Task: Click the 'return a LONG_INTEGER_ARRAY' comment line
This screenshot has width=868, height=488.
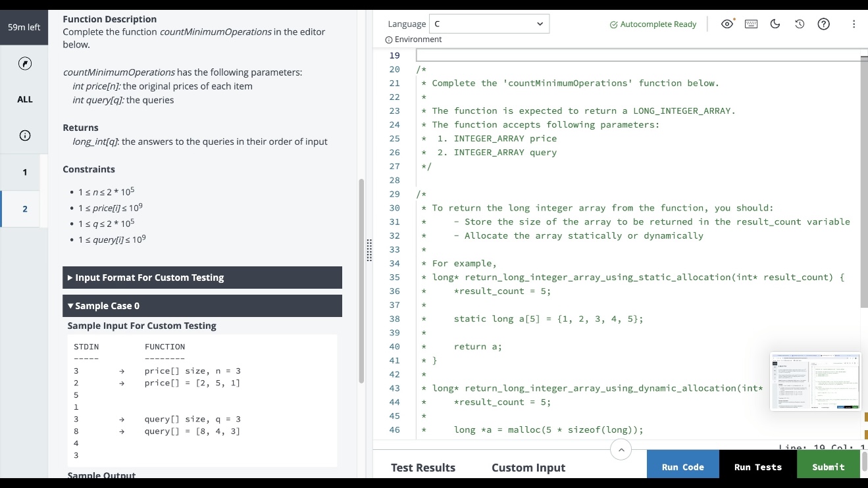Action: (x=578, y=110)
